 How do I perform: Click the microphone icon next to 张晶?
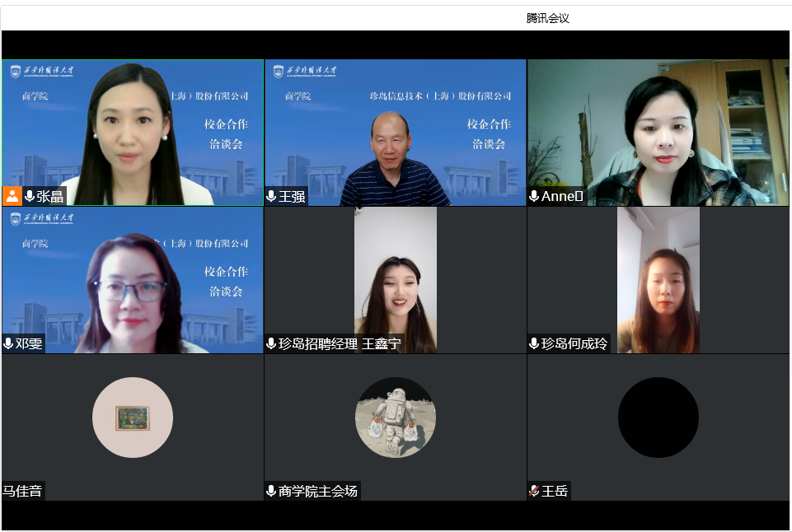click(30, 196)
